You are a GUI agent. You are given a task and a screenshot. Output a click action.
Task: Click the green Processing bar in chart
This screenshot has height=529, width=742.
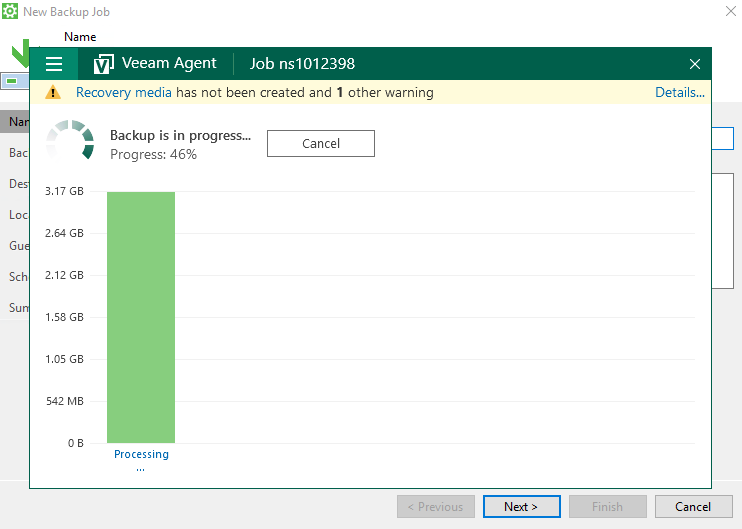click(x=141, y=317)
